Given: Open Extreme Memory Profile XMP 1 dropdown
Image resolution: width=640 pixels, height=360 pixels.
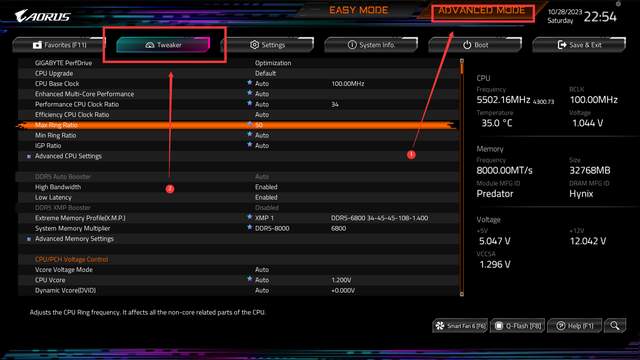Looking at the screenshot, I should point(264,218).
